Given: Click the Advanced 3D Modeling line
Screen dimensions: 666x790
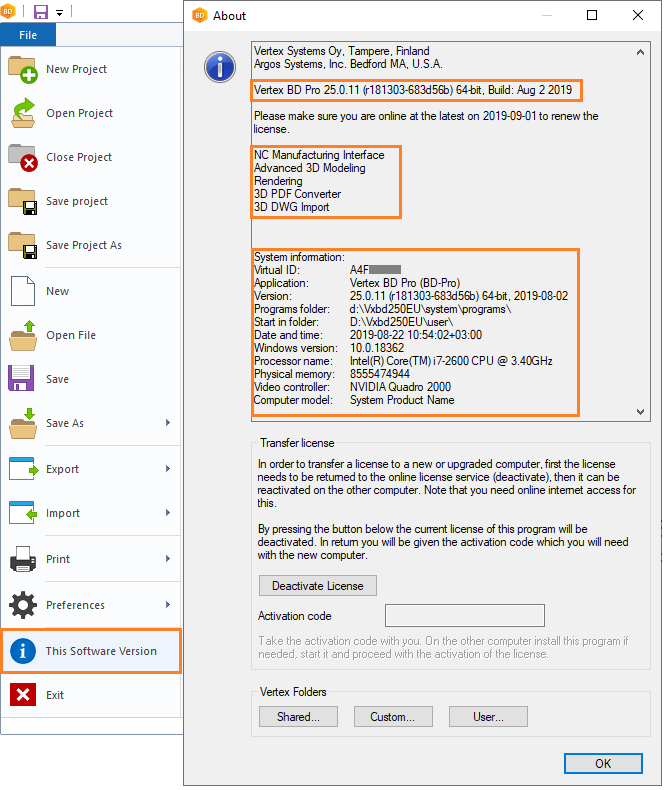Looking at the screenshot, I should coord(310,168).
